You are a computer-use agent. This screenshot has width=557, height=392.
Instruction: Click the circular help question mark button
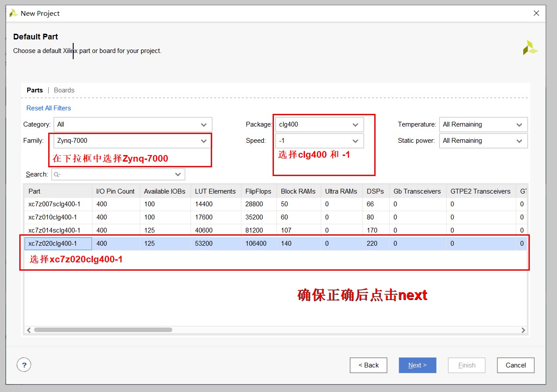[x=24, y=364]
